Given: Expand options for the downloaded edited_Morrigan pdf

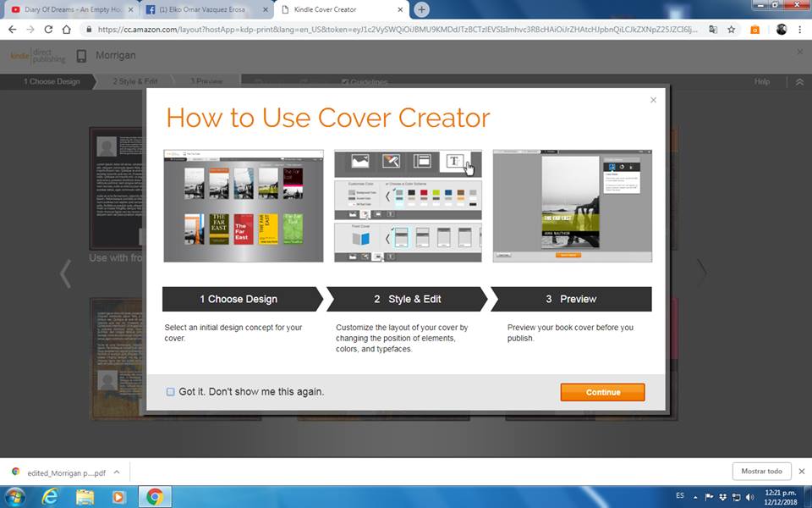Looking at the screenshot, I should pos(117,472).
